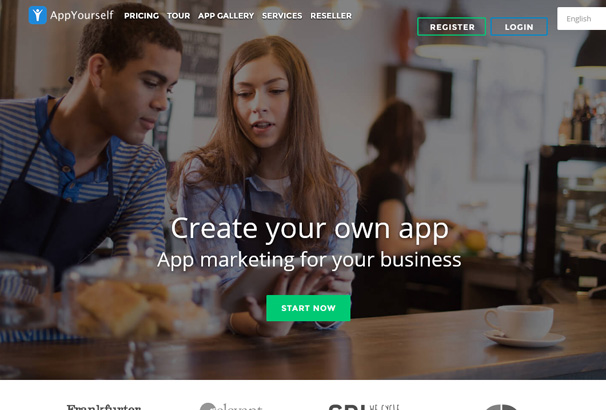
Task: Open the Pricing page
Action: coord(141,16)
